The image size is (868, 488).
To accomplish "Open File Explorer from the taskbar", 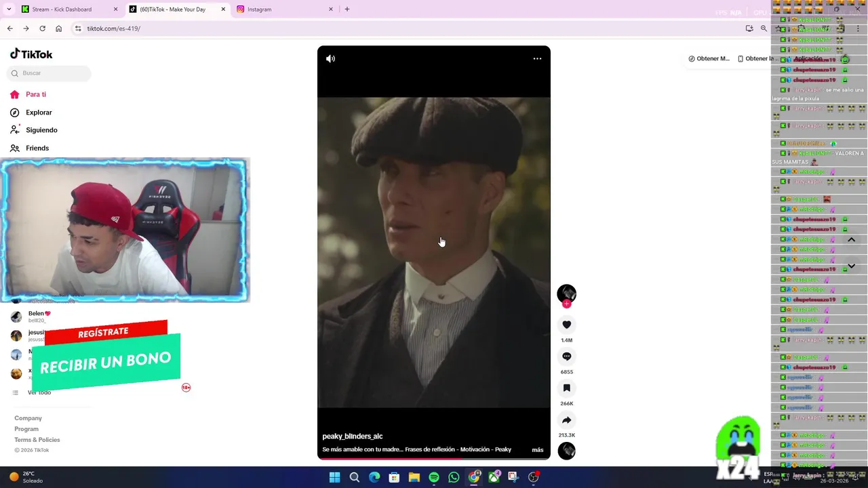I will tap(414, 477).
